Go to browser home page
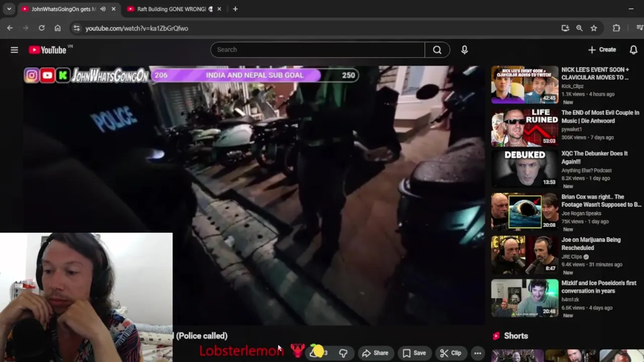The height and width of the screenshot is (362, 644). pyautogui.click(x=57, y=28)
